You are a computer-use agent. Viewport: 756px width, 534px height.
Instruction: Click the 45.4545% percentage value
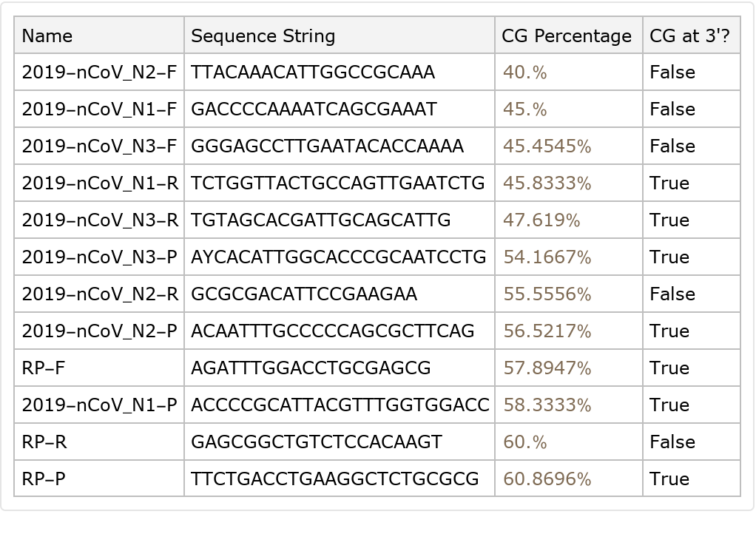click(x=547, y=146)
